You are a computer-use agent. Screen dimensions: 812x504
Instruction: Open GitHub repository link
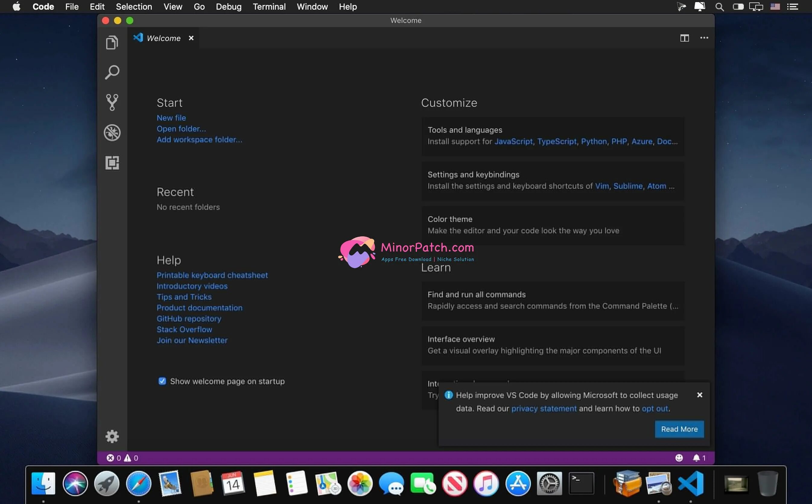(189, 318)
